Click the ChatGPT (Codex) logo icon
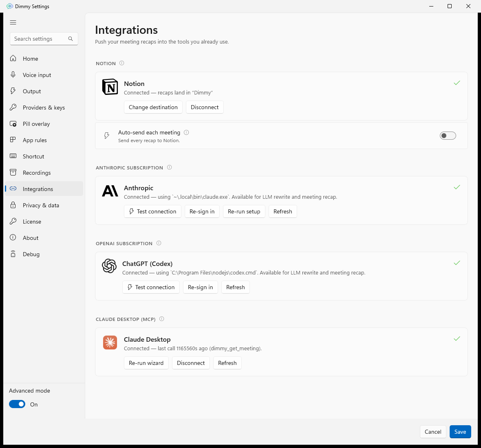481x448 pixels. [109, 266]
